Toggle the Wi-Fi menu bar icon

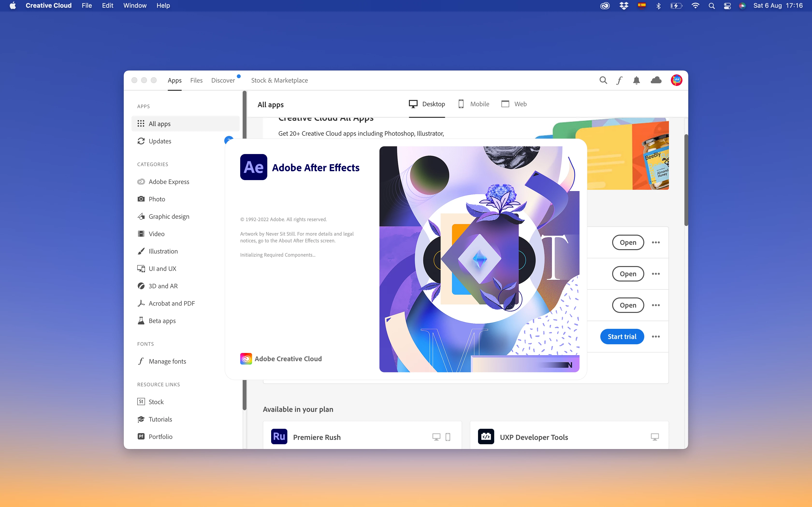[x=695, y=6]
